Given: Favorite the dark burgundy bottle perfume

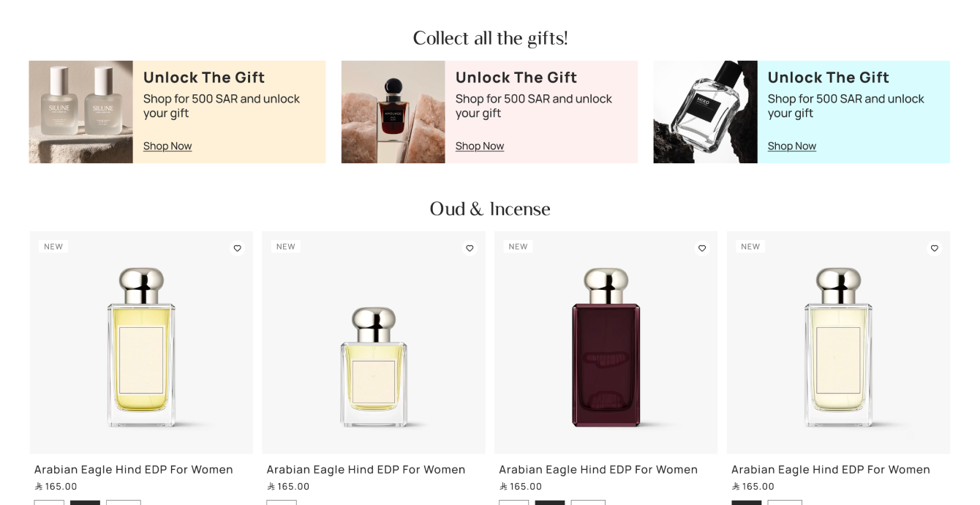Looking at the screenshot, I should coord(702,249).
